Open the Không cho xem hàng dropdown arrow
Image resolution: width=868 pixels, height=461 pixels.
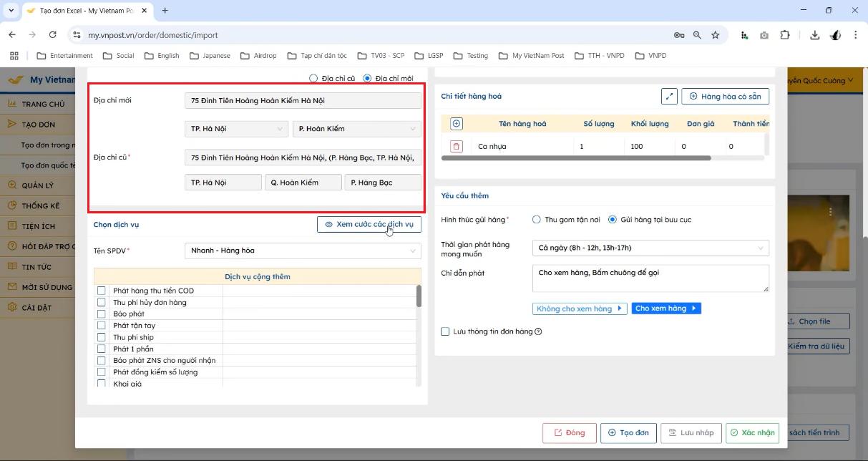(x=619, y=309)
